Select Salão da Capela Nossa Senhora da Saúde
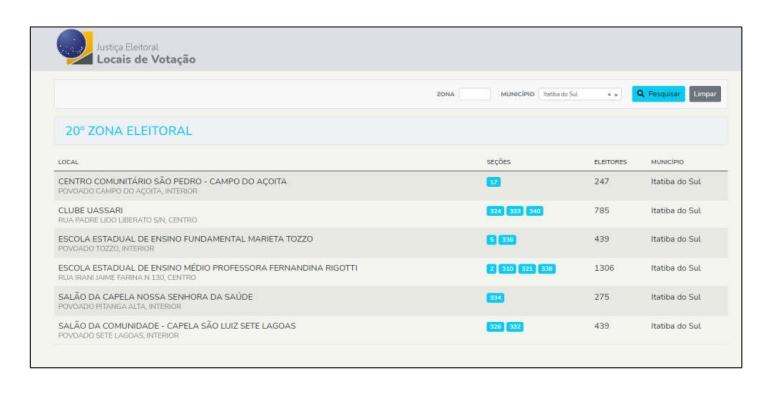The image size is (784, 396). point(156,297)
